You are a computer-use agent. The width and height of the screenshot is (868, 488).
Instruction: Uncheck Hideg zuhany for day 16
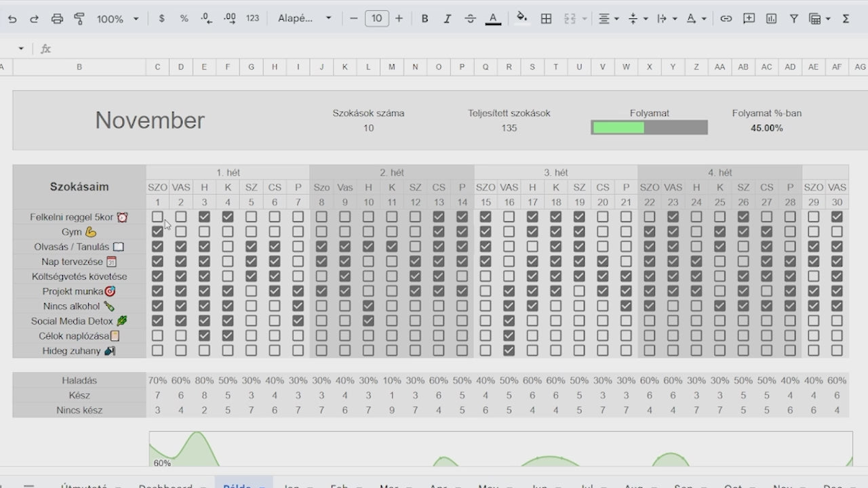click(x=509, y=350)
